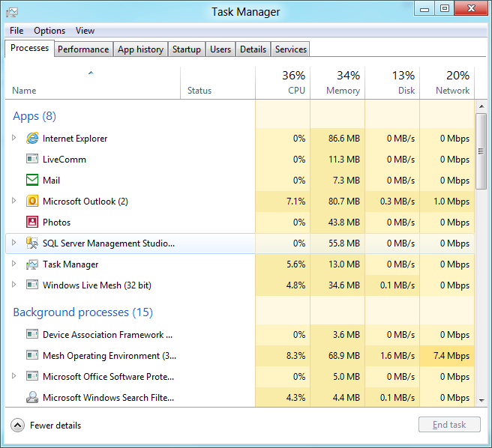Open the File menu
The height and width of the screenshot is (448, 492).
[16, 31]
